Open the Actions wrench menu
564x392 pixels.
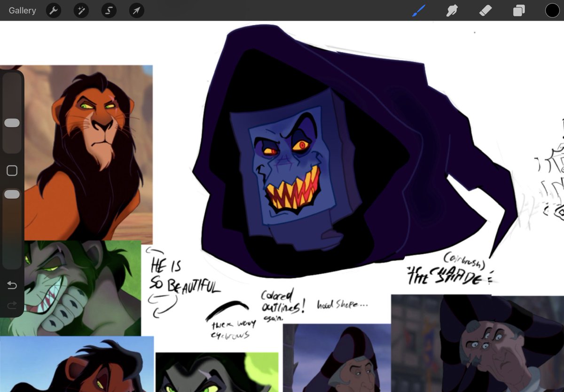[x=54, y=10]
